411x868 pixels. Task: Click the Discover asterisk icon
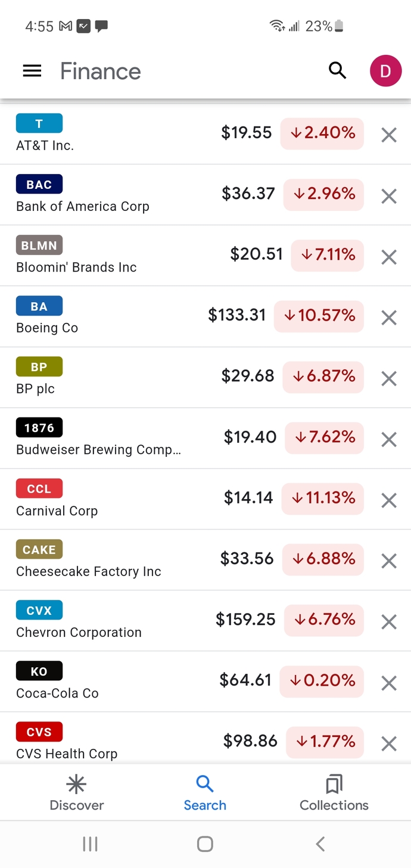coord(76,784)
